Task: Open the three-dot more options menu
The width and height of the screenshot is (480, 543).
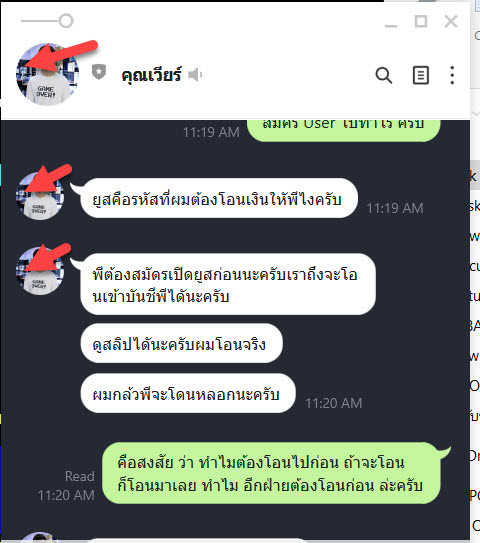Action: pos(452,75)
